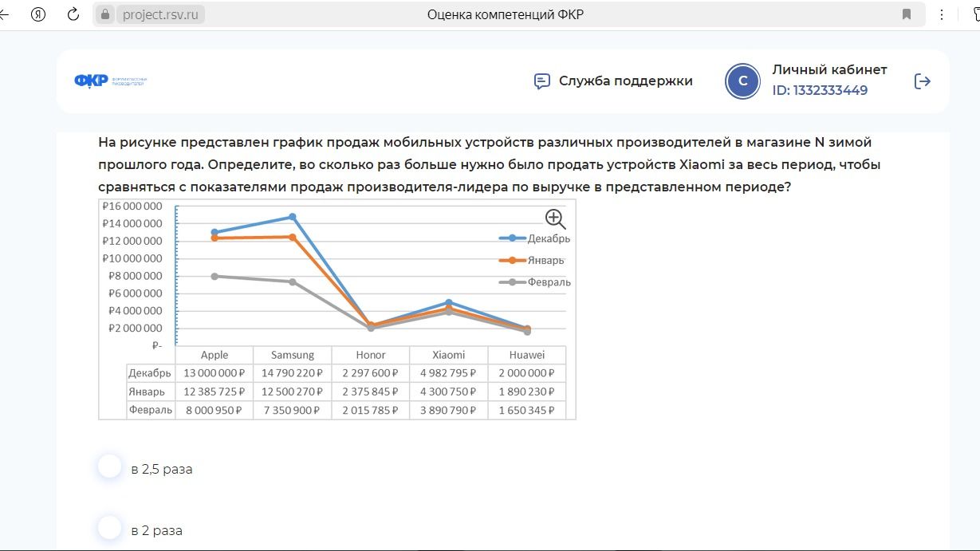Click the cell '8 000 950 ₽'
This screenshot has height=551, width=980.
click(214, 410)
